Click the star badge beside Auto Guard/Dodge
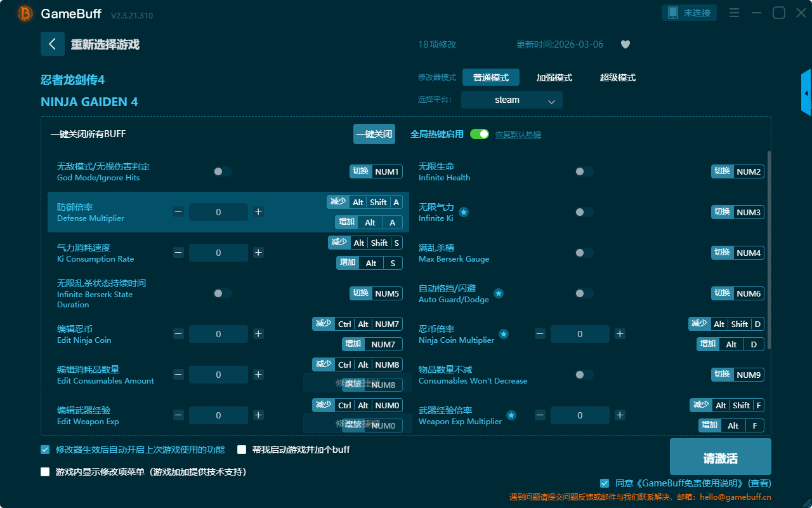 click(499, 293)
